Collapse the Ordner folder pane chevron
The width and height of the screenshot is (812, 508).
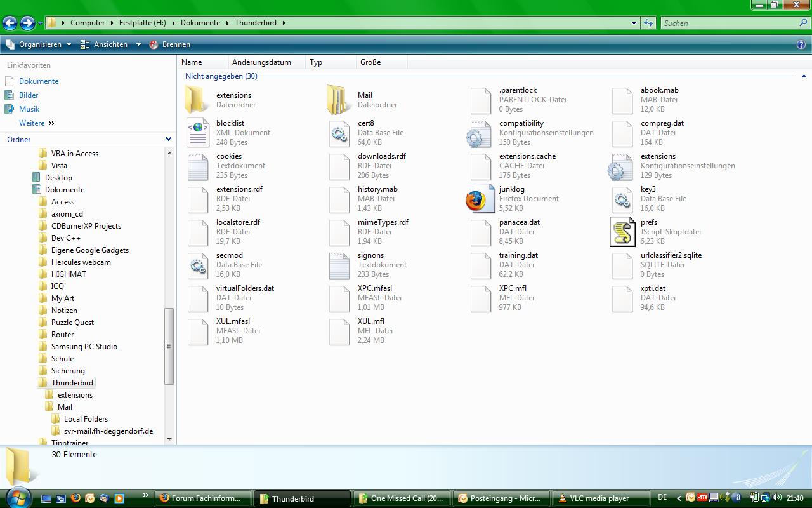click(168, 139)
